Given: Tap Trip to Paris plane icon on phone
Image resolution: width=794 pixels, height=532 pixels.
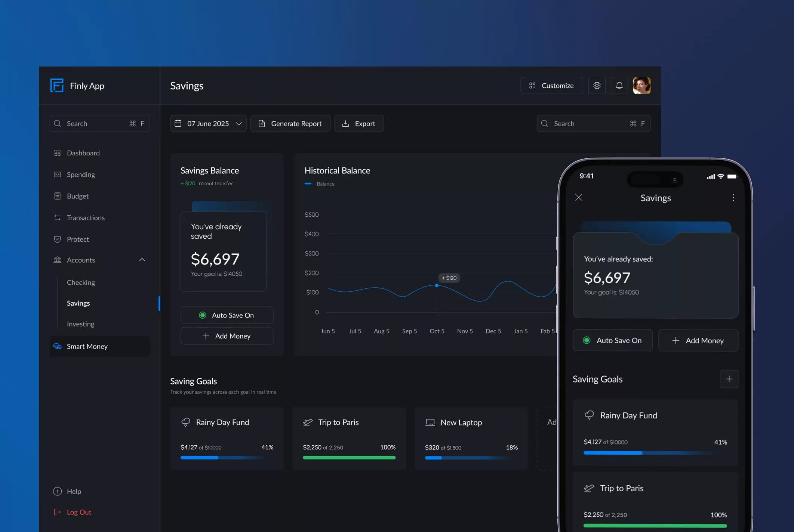Looking at the screenshot, I should coord(589,488).
